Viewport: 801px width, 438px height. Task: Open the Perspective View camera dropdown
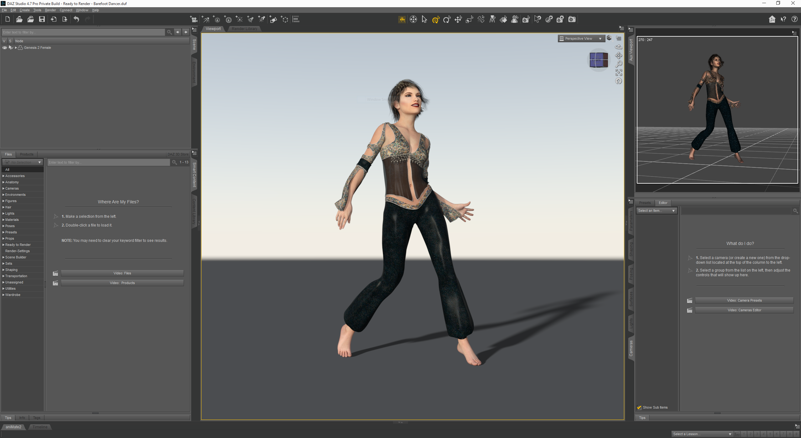click(x=580, y=38)
